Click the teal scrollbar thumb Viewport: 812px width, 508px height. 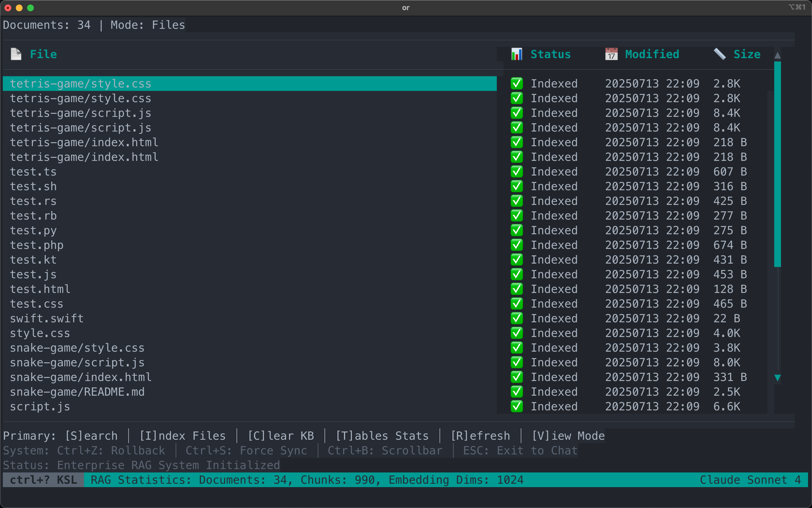coord(777,164)
